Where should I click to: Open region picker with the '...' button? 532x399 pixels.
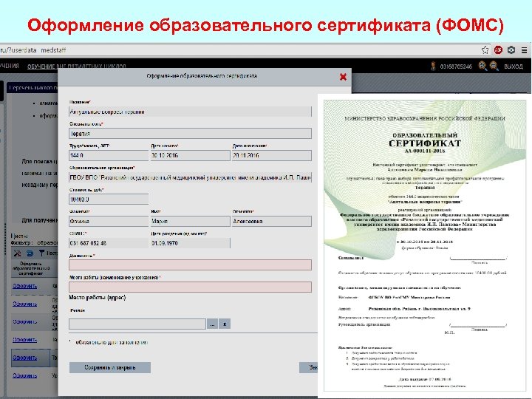(212, 324)
